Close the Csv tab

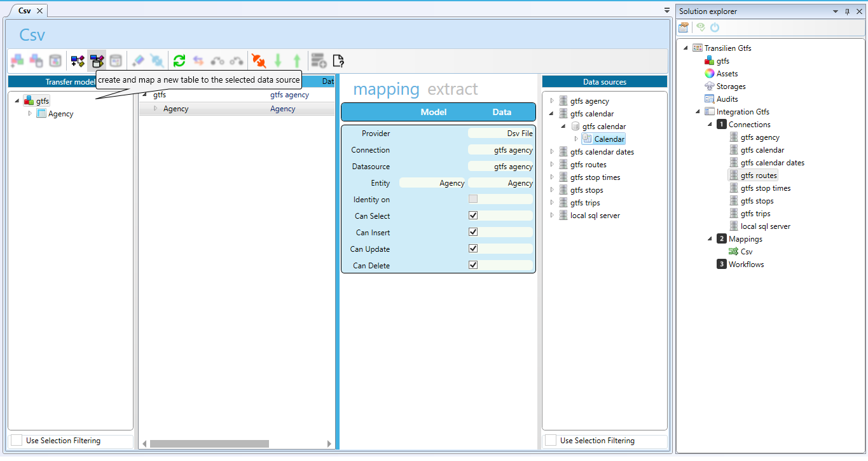39,11
